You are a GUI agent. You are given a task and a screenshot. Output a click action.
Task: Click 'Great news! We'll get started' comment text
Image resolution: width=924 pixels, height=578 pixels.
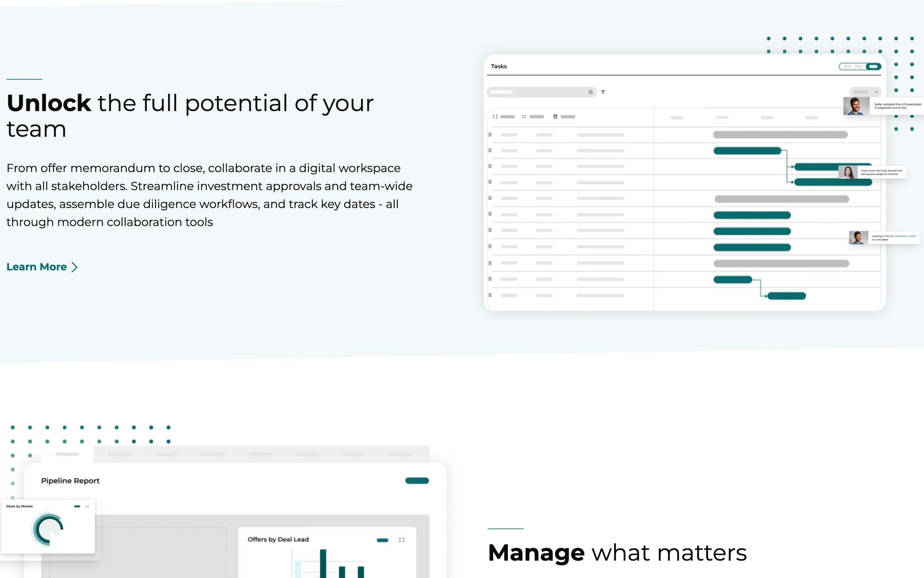(x=881, y=172)
